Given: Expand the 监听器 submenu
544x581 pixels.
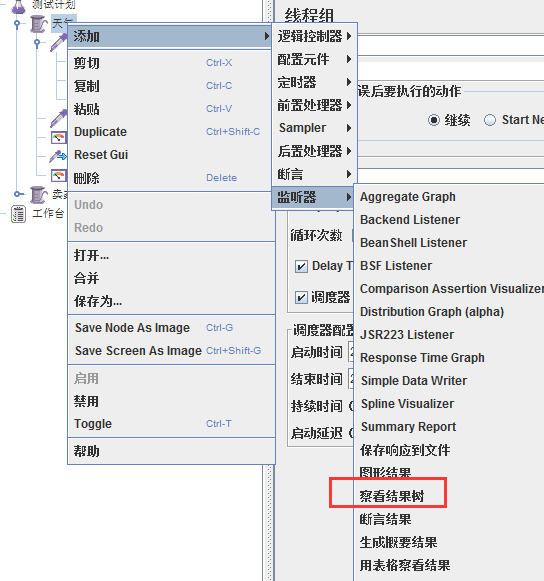Looking at the screenshot, I should (313, 197).
